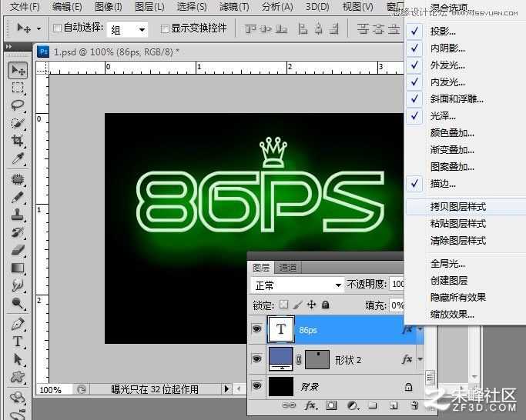Click link layers icon in Layers panel
526x420 pixels.
(289, 405)
